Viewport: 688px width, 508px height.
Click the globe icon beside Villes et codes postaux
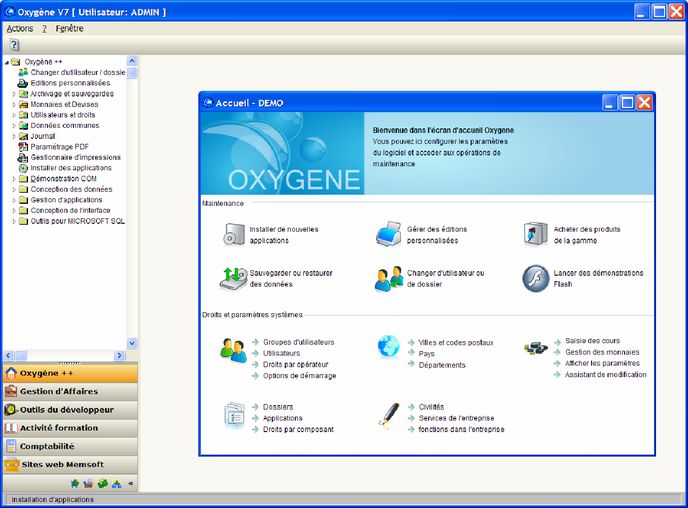[388, 347]
